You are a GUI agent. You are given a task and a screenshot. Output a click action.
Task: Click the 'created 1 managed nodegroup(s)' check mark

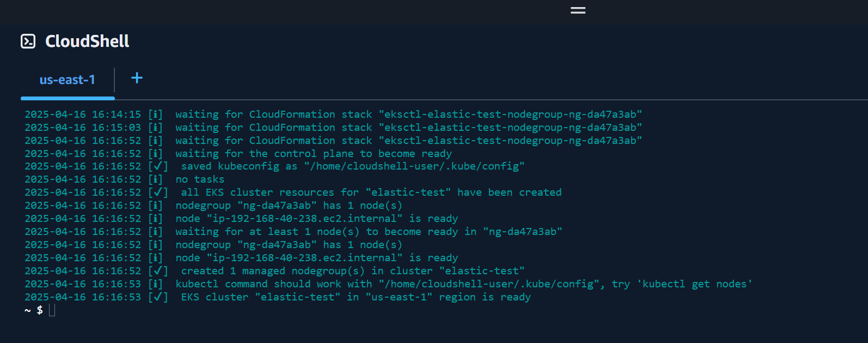(158, 271)
